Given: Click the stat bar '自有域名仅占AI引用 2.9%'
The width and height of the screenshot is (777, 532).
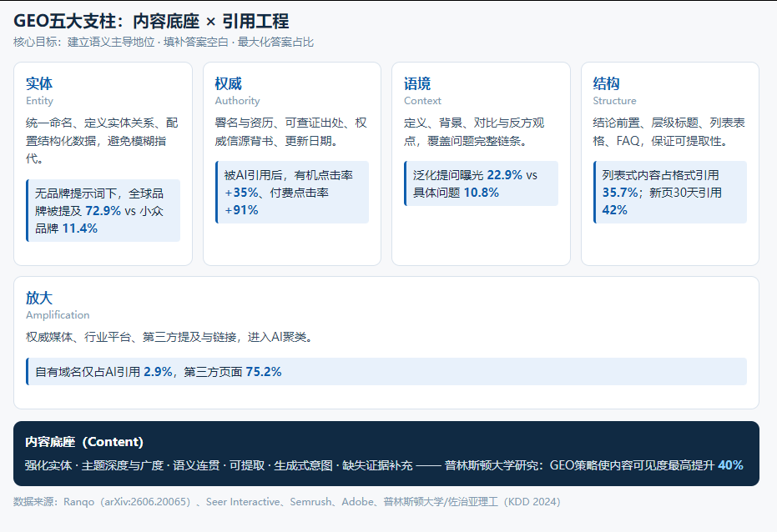Looking at the screenshot, I should pyautogui.click(x=386, y=372).
